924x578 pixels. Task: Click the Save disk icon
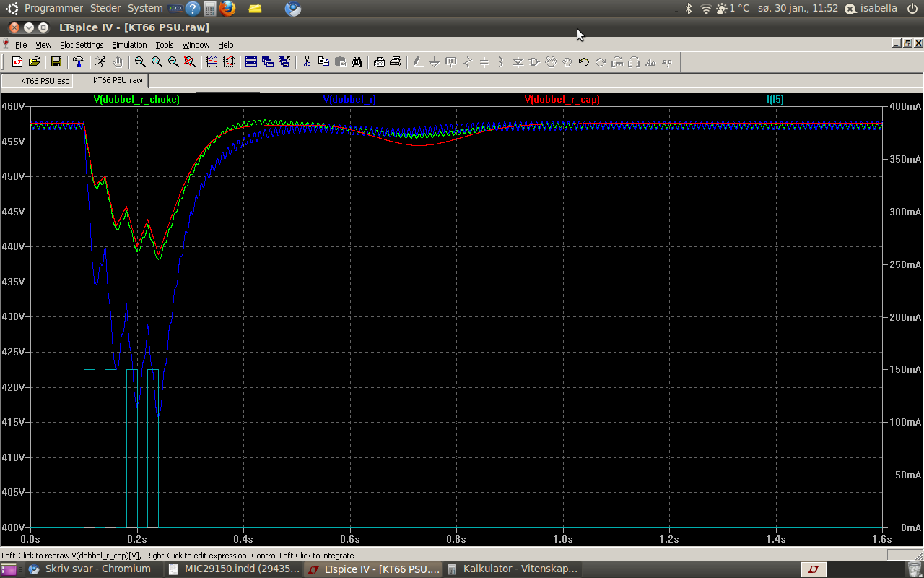tap(56, 62)
